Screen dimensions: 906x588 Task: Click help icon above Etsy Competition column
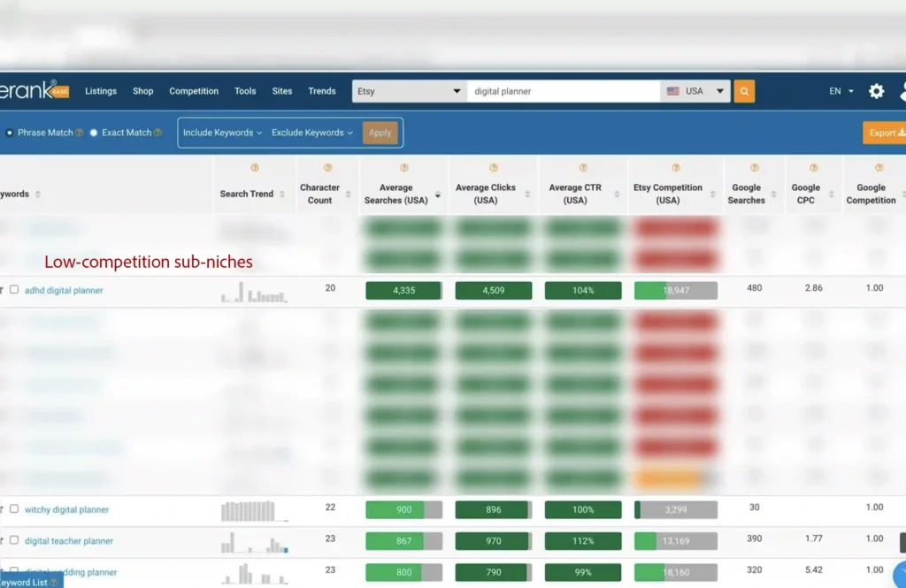[676, 168]
